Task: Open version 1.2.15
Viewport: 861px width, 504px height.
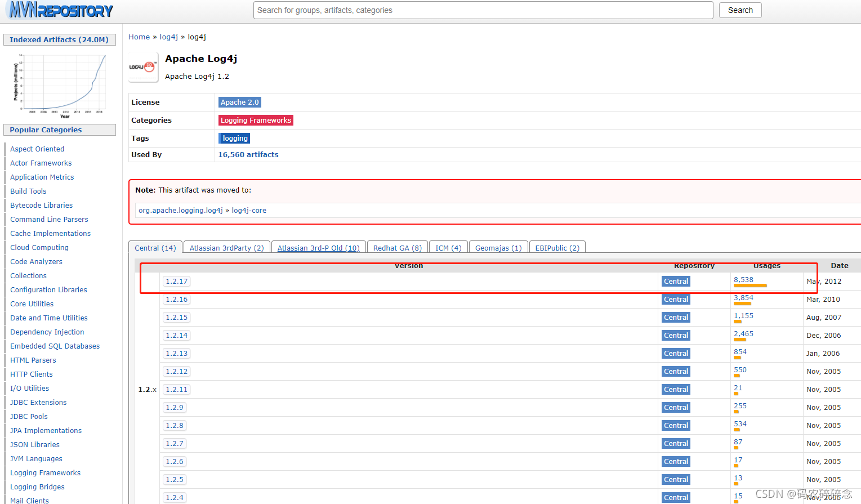Action: point(176,318)
